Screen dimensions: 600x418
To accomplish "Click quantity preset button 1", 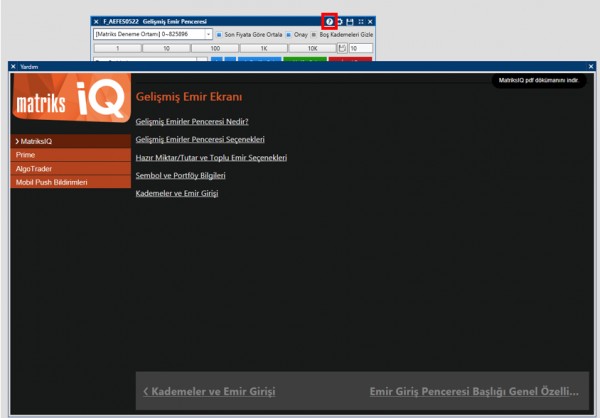I will (x=118, y=48).
